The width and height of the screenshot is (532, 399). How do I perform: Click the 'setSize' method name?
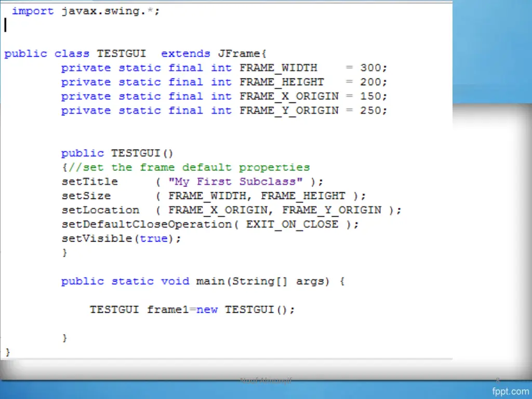coord(86,196)
